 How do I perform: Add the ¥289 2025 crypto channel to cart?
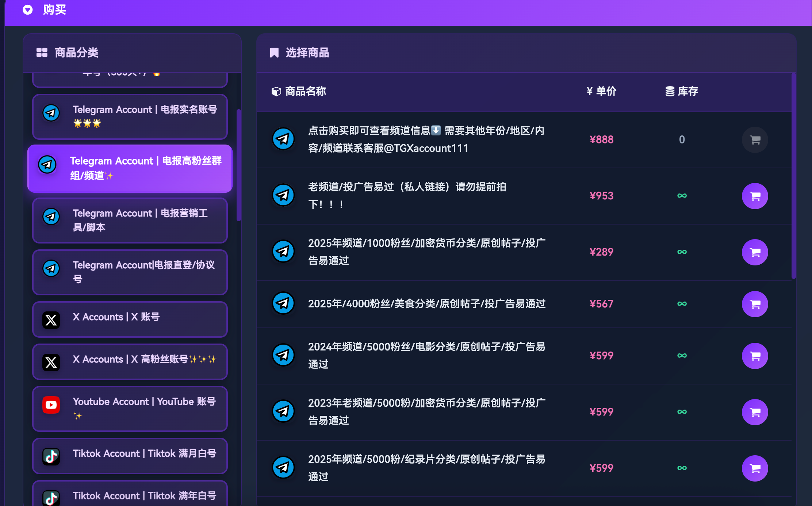coord(755,252)
